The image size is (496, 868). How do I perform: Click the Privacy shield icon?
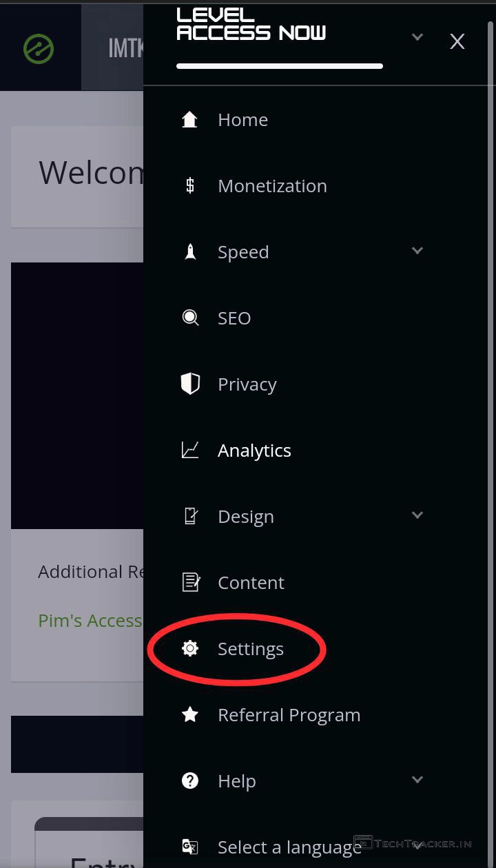click(x=190, y=384)
